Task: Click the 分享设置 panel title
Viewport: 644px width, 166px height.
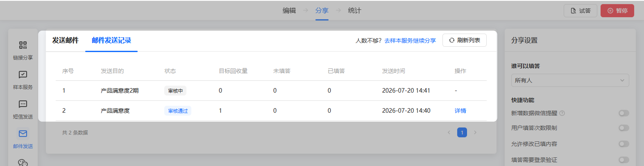Action: click(x=524, y=40)
